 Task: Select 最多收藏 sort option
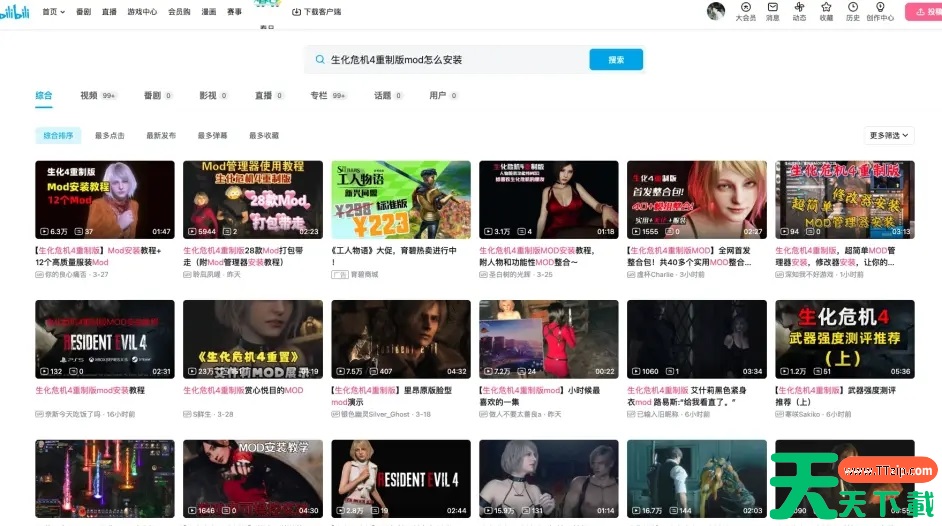pos(264,136)
